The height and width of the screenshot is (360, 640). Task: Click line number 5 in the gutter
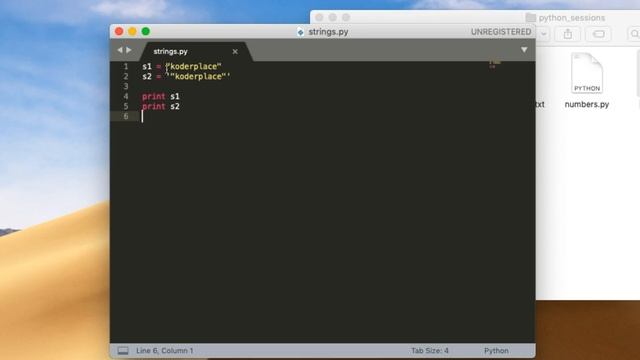126,106
